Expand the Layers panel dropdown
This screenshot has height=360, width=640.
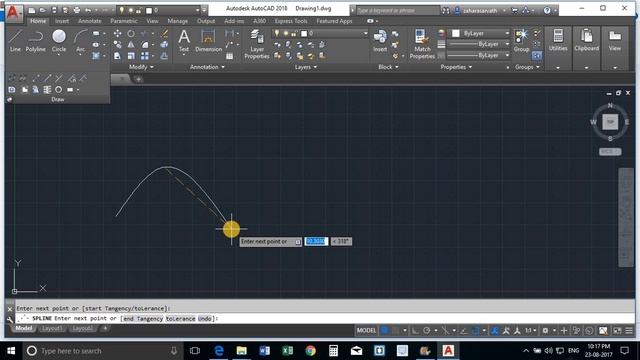point(306,67)
